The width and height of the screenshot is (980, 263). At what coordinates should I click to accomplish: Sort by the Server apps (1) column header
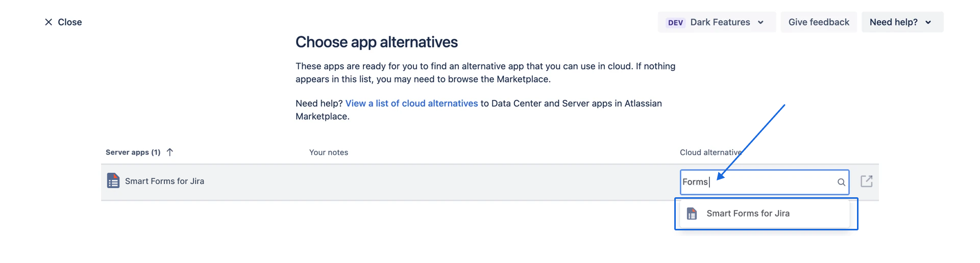point(133,152)
